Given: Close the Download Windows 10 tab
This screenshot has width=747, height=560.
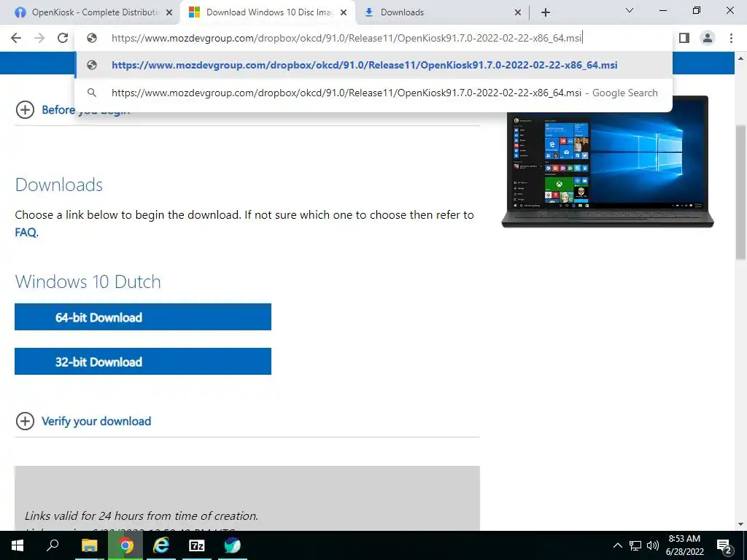Looking at the screenshot, I should (x=344, y=13).
